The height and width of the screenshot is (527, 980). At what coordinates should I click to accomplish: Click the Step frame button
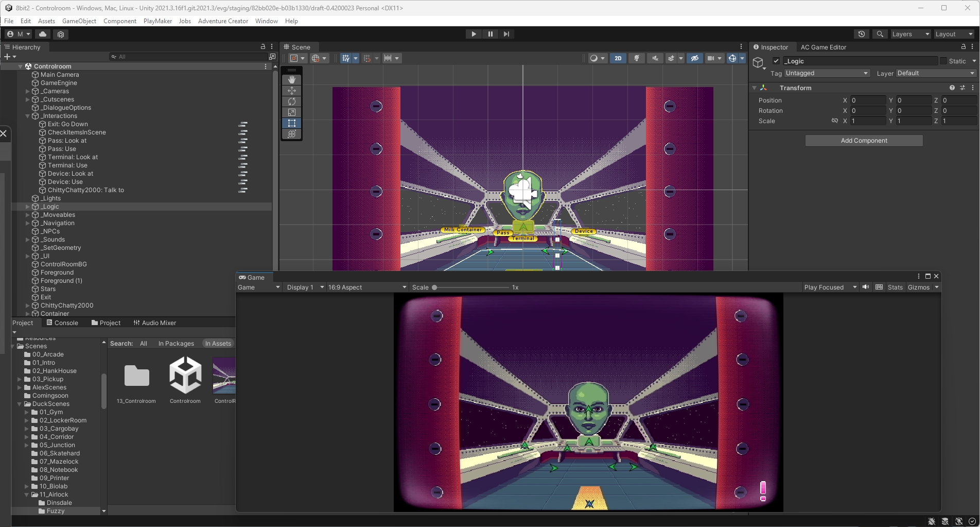tap(506, 34)
